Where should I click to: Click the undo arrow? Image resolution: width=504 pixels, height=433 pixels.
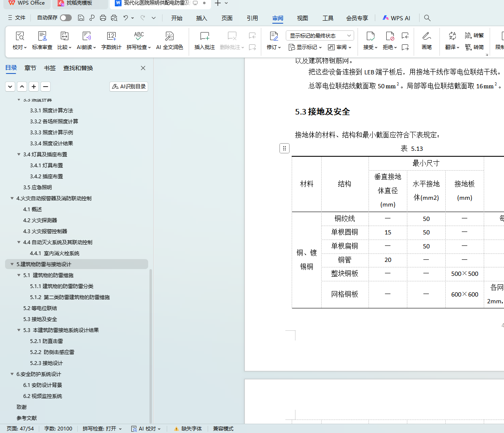click(126, 18)
